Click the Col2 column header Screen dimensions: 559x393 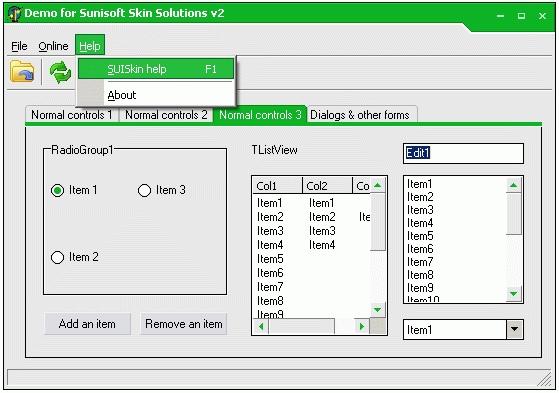click(x=328, y=186)
